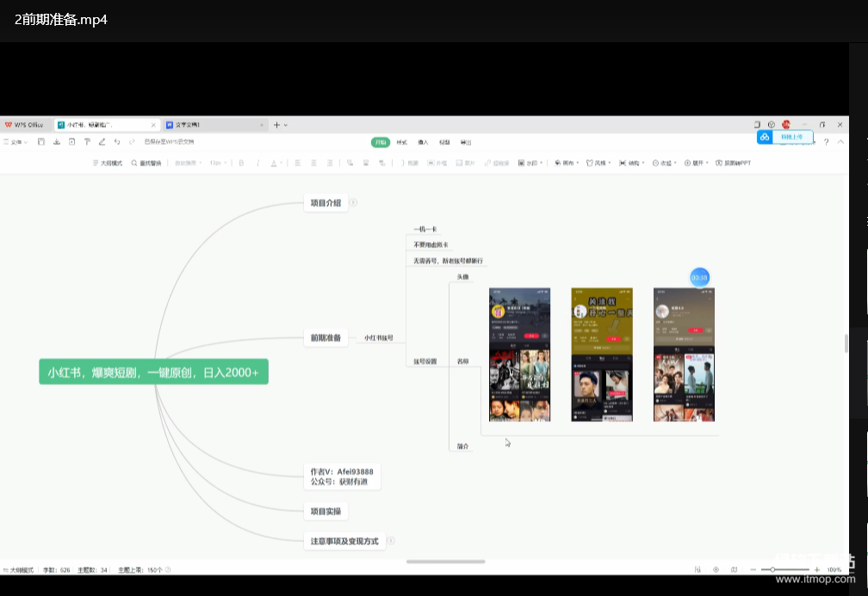Open the Collapse (收起) dropdown
Image resolution: width=868 pixels, height=596 pixels.
coord(664,163)
